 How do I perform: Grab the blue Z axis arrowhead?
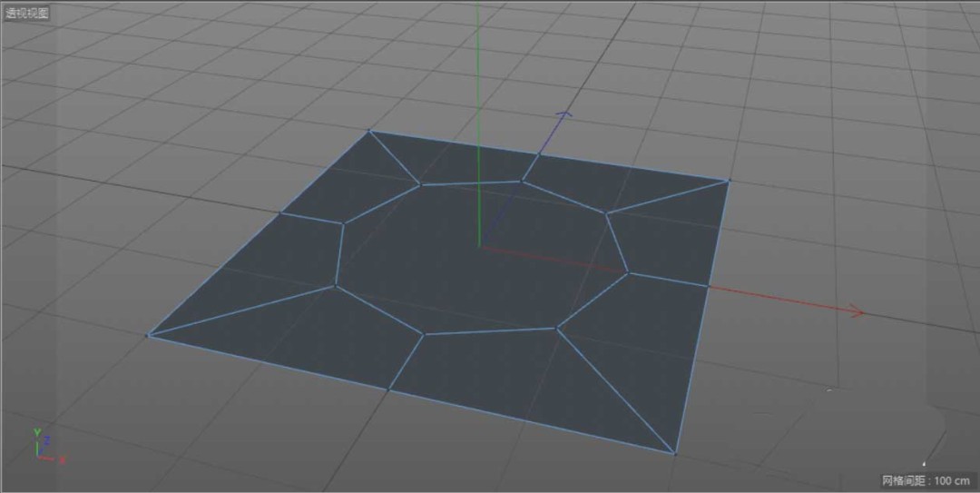coord(564,115)
